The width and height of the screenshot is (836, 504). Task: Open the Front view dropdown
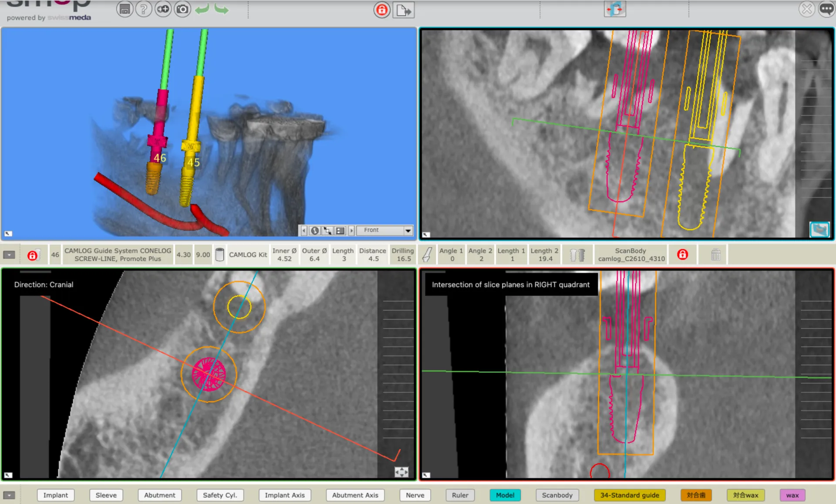(408, 230)
